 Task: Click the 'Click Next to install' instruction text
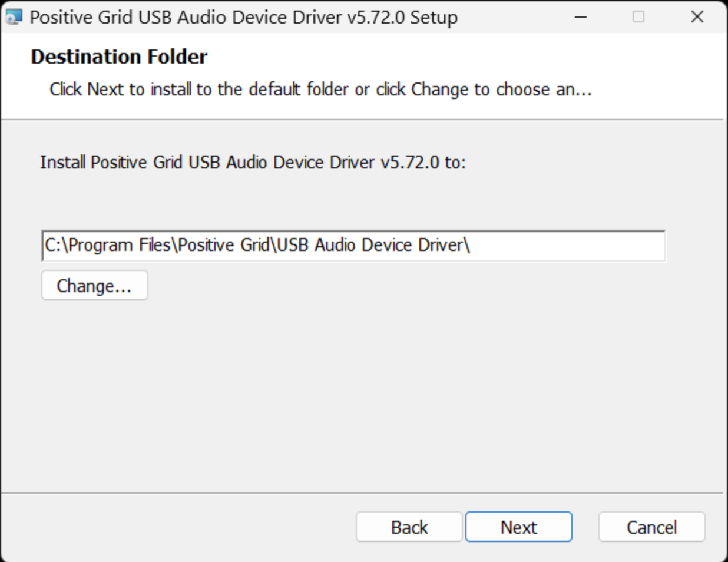pos(320,89)
